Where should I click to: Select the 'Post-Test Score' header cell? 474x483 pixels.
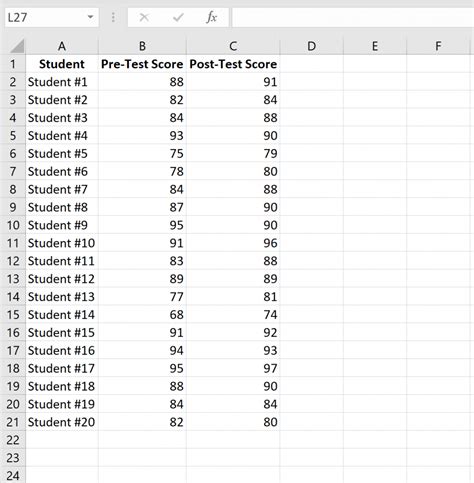pos(233,64)
